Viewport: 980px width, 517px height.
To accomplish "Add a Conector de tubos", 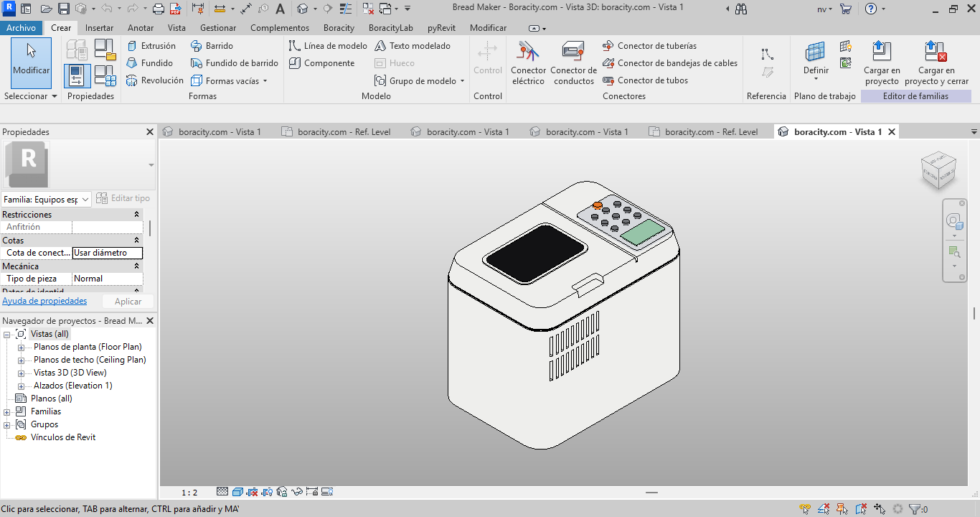I will click(x=645, y=80).
